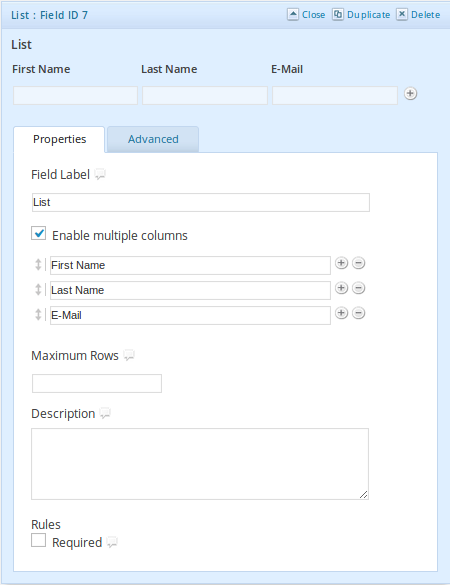Select the Properties tab
This screenshot has height=585, width=450.
tap(59, 139)
